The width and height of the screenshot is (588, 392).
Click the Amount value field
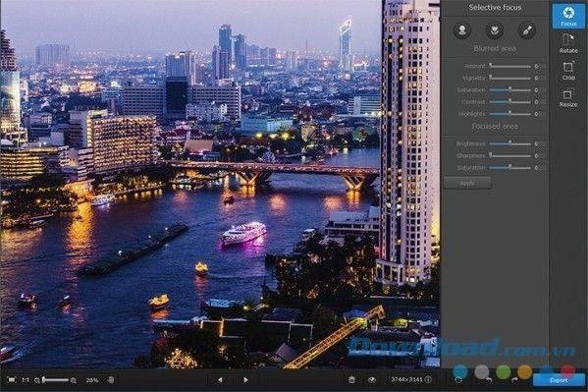537,66
